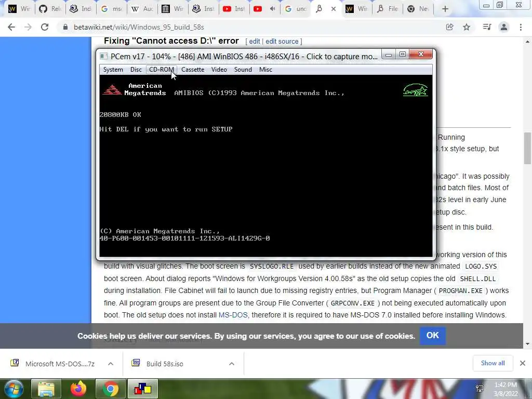Screen dimensions: 532x399
Task: Click inside the PCem emulator screen
Action: coord(265,166)
